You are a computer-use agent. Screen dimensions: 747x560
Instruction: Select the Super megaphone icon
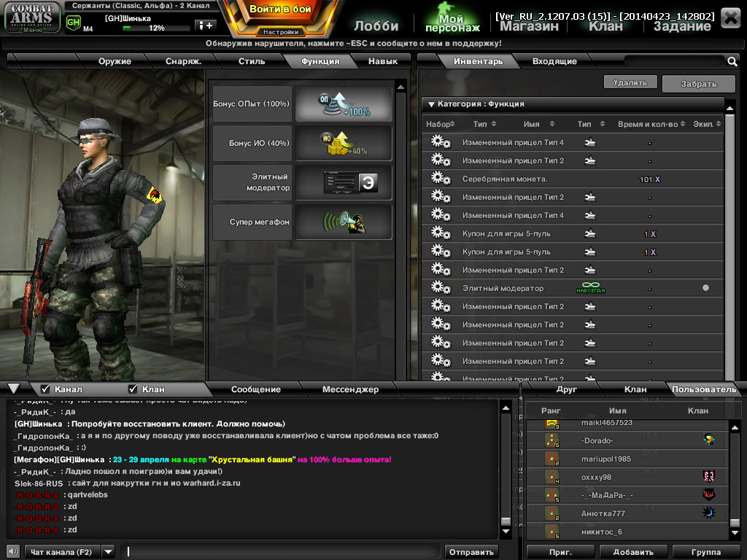(344, 222)
